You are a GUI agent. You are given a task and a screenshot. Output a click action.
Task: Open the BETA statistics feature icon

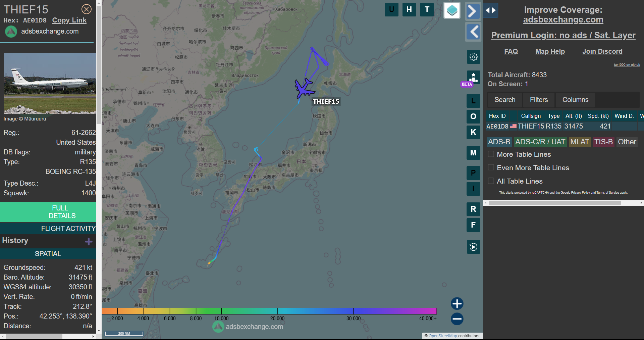473,78
